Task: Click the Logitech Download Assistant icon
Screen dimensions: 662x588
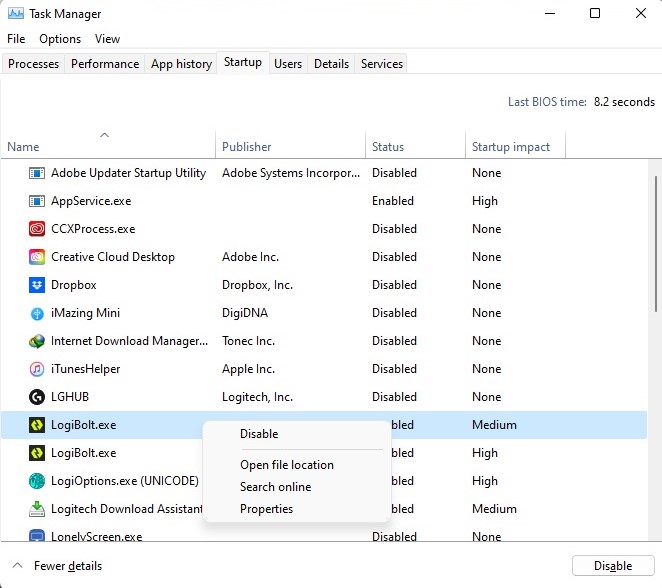Action: pyautogui.click(x=37, y=509)
